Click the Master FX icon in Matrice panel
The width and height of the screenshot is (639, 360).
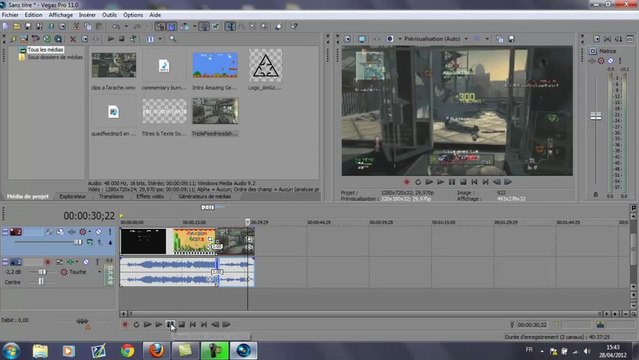tap(593, 61)
